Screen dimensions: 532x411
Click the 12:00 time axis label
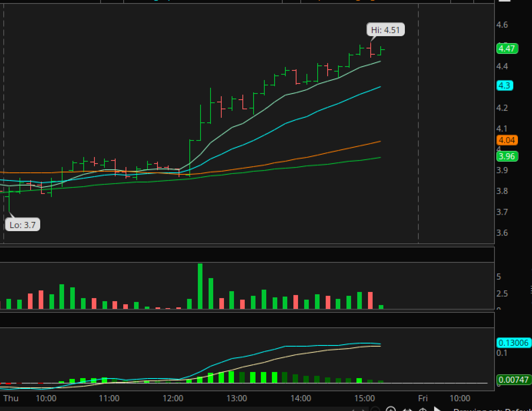click(x=173, y=398)
